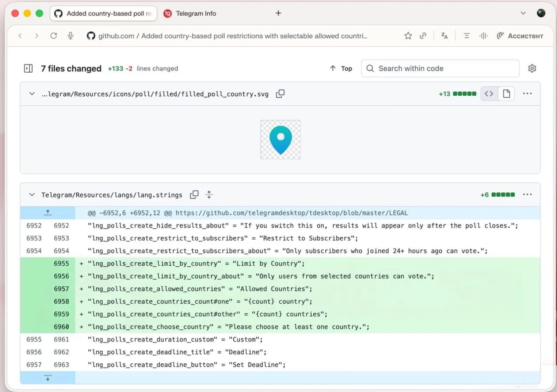Expand hidden lines below line 6963
This screenshot has height=392, width=557.
coord(48,378)
